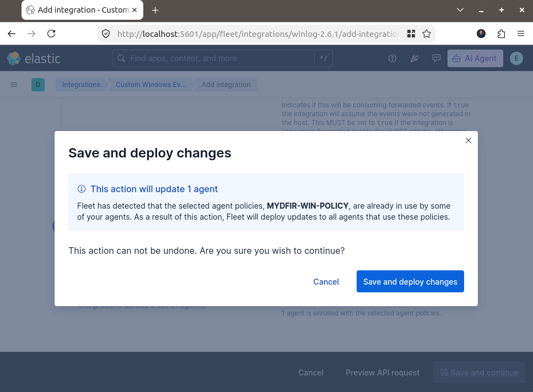This screenshot has height=392, width=533.
Task: Click MYDFIR-WIN-POLICY policy name text
Action: 308,206
